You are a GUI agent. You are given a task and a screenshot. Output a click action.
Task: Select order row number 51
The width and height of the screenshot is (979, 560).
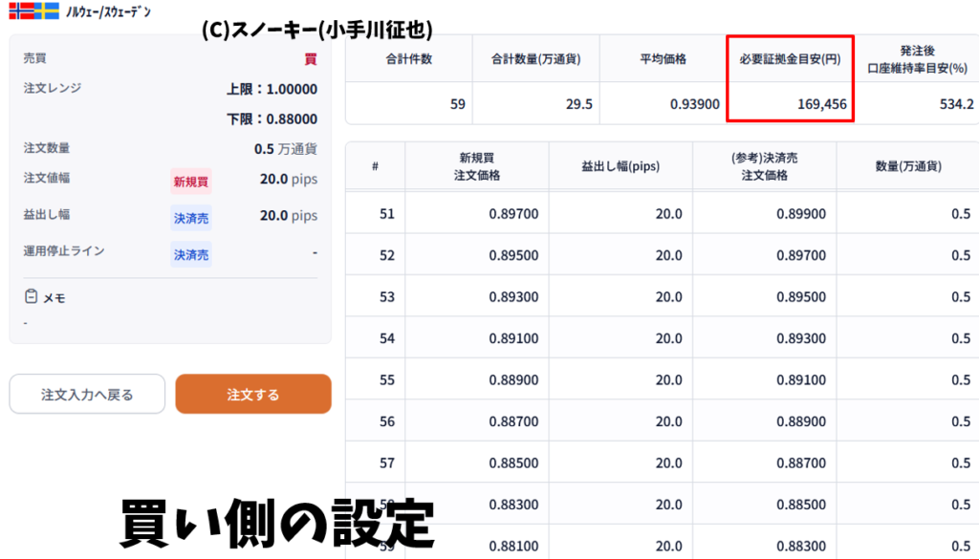click(x=387, y=214)
